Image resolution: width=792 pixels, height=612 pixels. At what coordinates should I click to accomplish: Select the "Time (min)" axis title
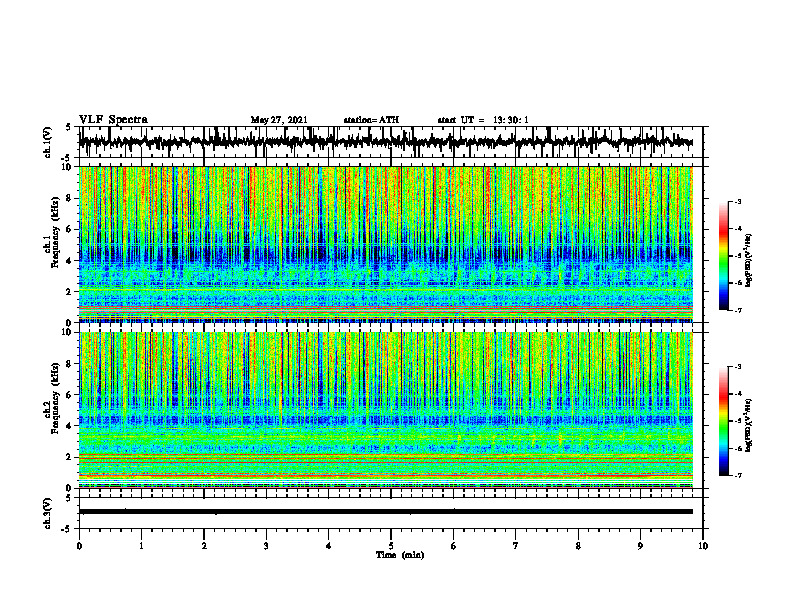click(x=400, y=555)
